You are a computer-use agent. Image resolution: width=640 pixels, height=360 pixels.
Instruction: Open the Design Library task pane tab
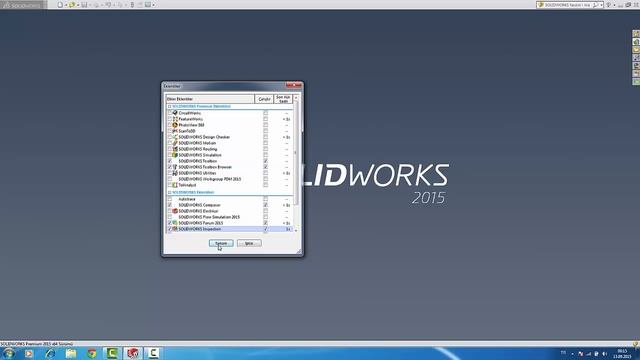tap(636, 41)
